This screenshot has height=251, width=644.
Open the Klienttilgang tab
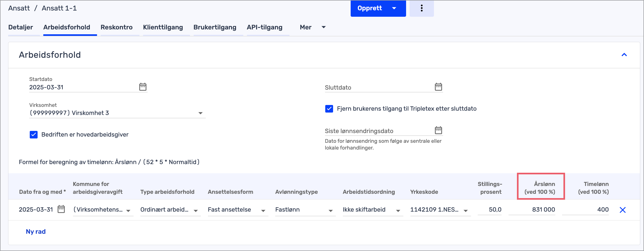(x=163, y=27)
